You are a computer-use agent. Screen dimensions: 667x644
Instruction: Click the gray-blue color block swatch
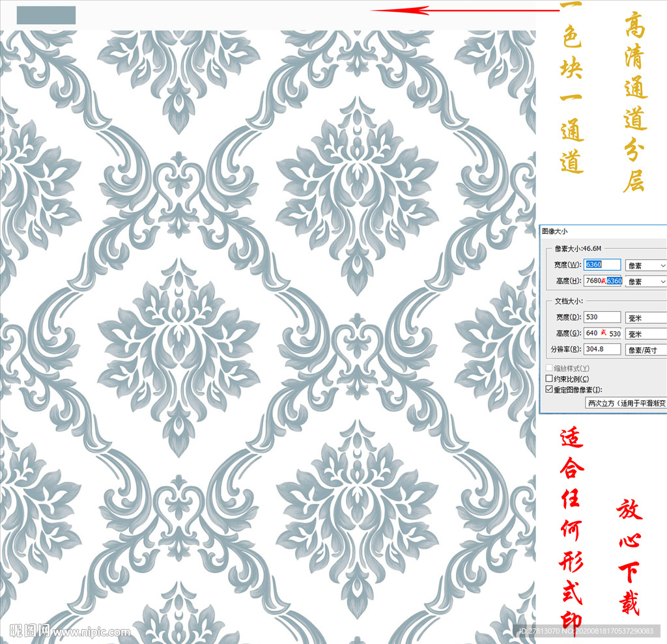[46, 15]
